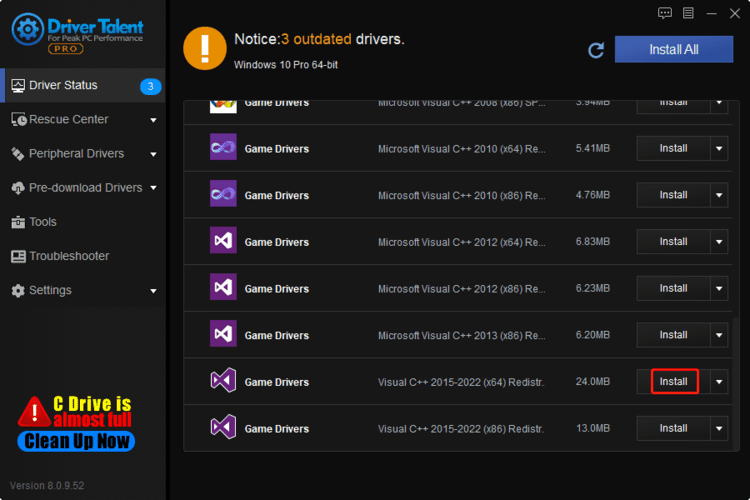This screenshot has width=750, height=500.
Task: Open the Peripheral Drivers section
Action: [83, 154]
